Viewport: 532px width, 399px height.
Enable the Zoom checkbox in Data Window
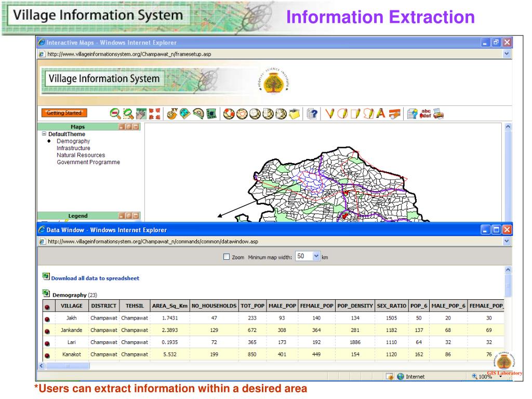click(x=227, y=257)
